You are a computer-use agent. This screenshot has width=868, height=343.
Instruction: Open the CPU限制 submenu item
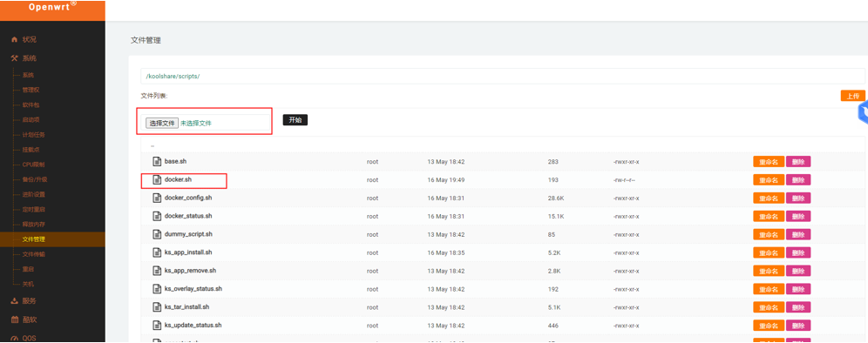pyautogui.click(x=34, y=165)
